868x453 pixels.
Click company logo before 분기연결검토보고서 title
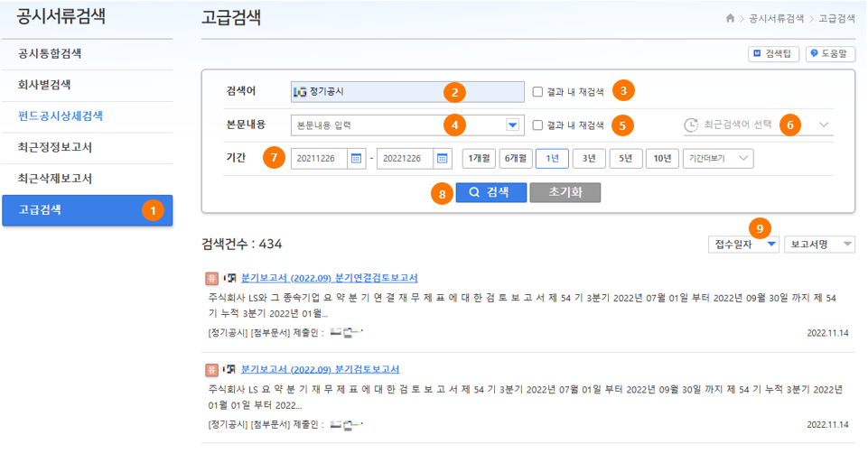(x=229, y=278)
